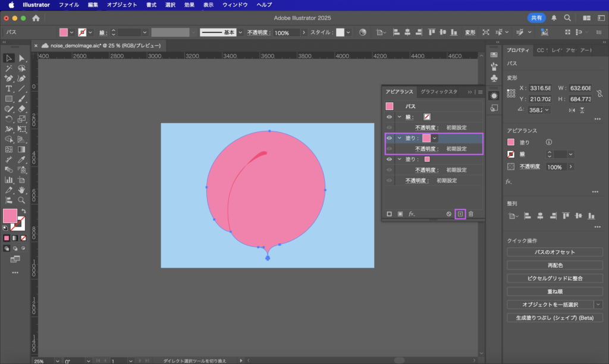This screenshot has width=609, height=364.
Task: Select the Magic Wand tool
Action: click(8, 69)
